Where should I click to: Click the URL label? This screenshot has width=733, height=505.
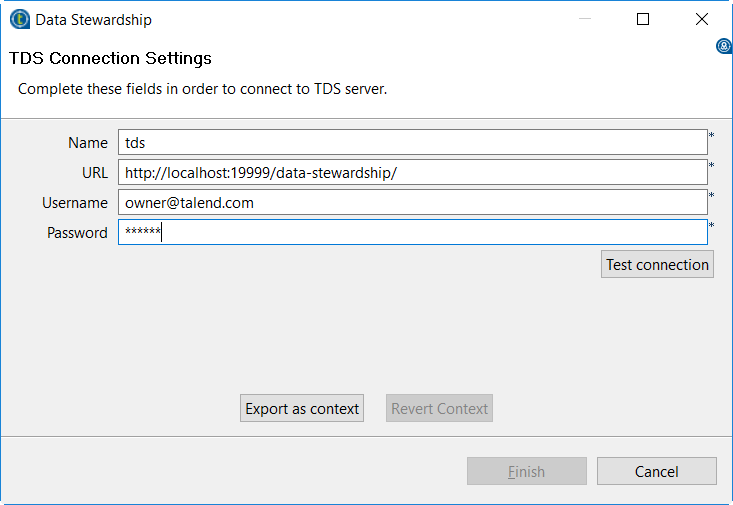pyautogui.click(x=94, y=173)
